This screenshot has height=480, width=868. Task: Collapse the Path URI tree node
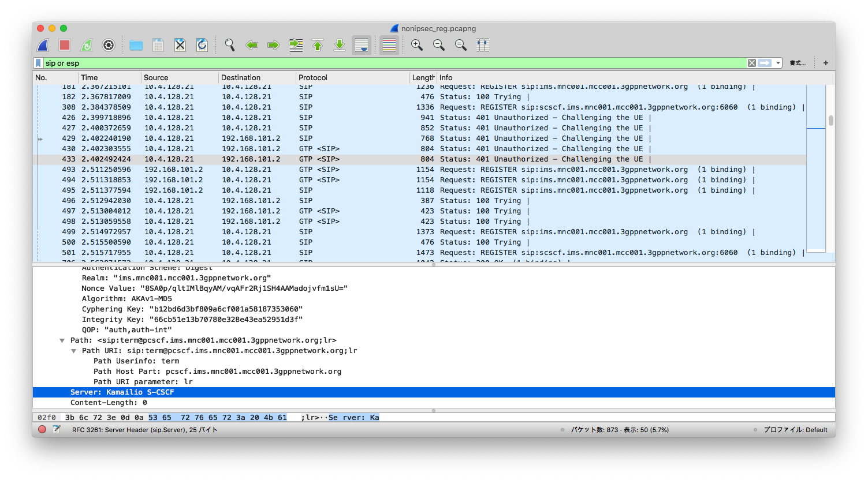tap(73, 351)
